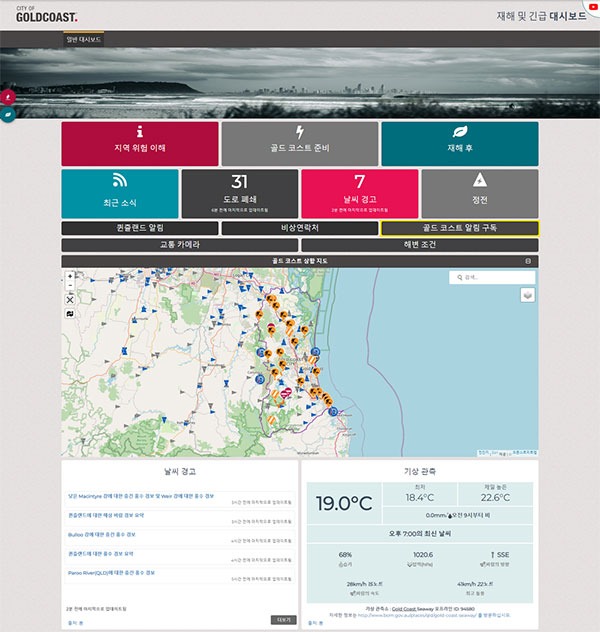
Task: Open the 교통 카메라 bar
Action: click(180, 245)
